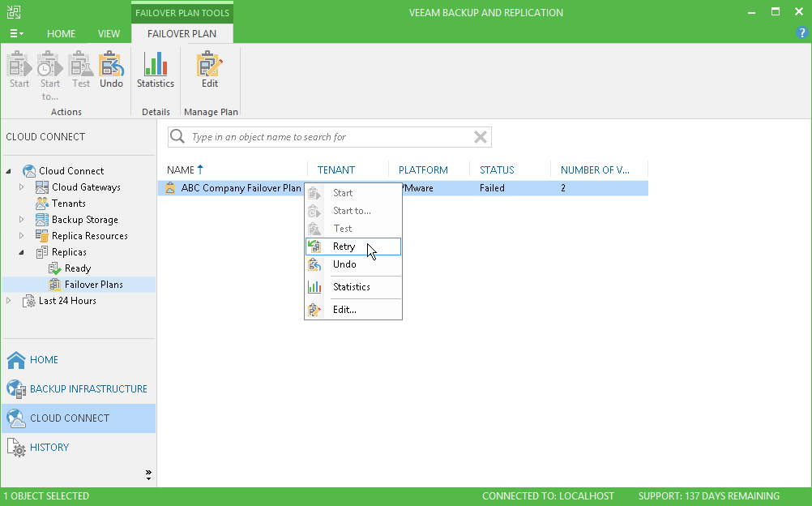Open the Backup Infrastructure view
The width and height of the screenshot is (812, 506).
79,389
